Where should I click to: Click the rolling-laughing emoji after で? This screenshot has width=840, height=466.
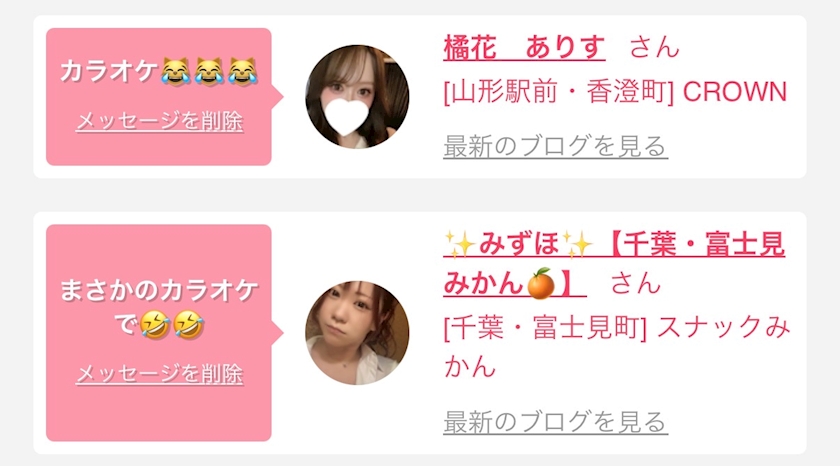tap(155, 324)
